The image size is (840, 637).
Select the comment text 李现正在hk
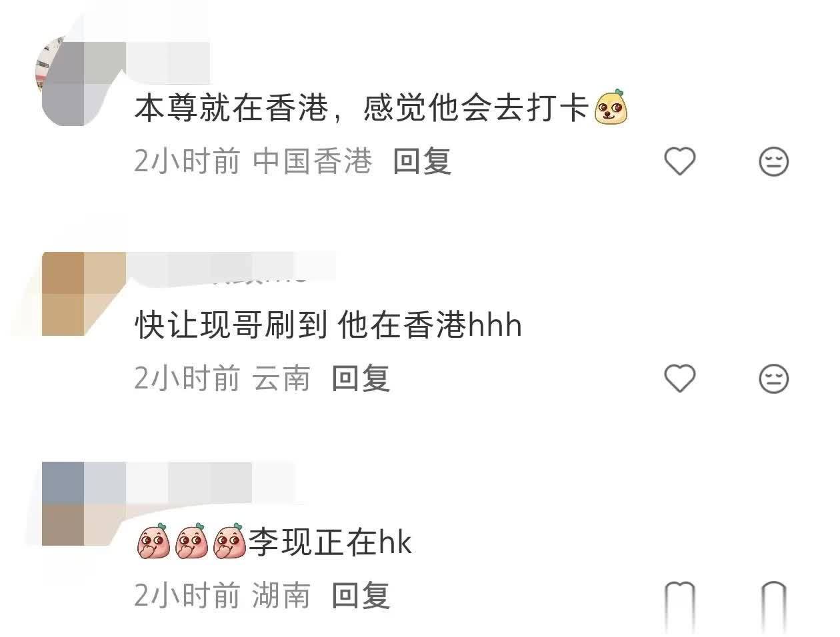coord(330,542)
